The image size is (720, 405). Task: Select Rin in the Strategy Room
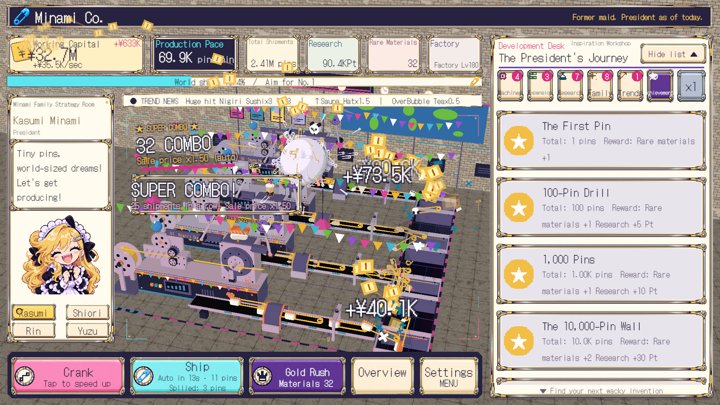coord(34,330)
